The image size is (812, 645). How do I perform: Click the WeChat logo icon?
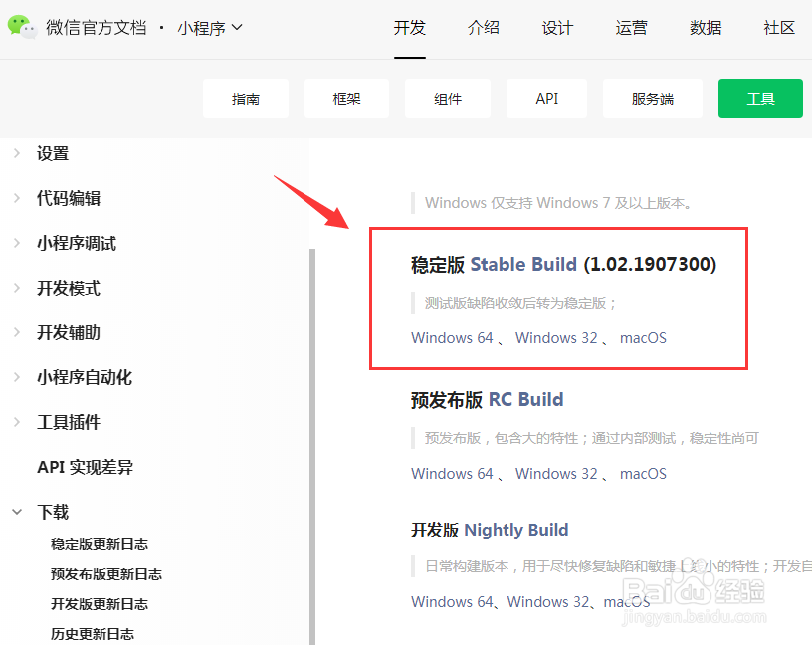click(22, 27)
